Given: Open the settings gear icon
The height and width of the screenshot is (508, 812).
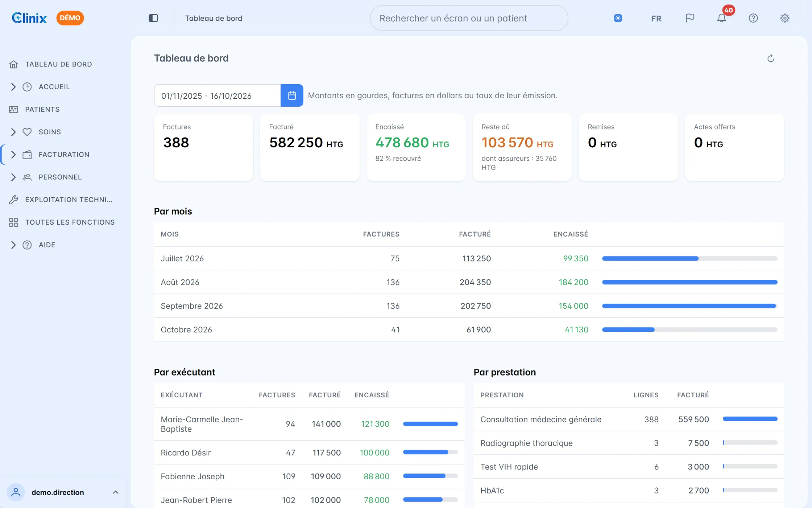Looking at the screenshot, I should (785, 18).
